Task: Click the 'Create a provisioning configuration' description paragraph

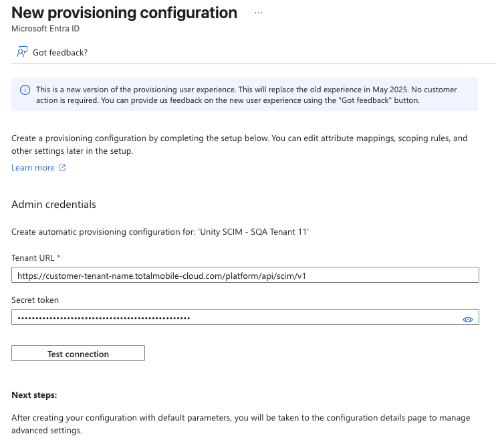Action: (239, 144)
